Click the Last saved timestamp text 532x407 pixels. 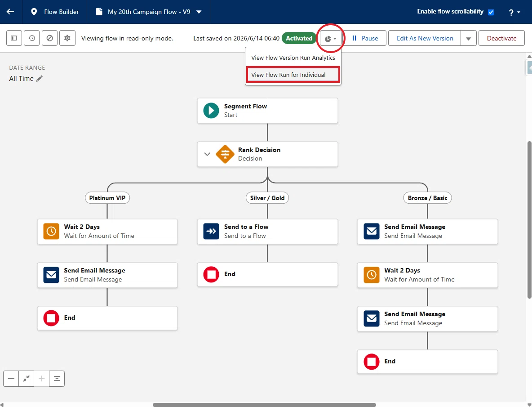click(x=236, y=38)
